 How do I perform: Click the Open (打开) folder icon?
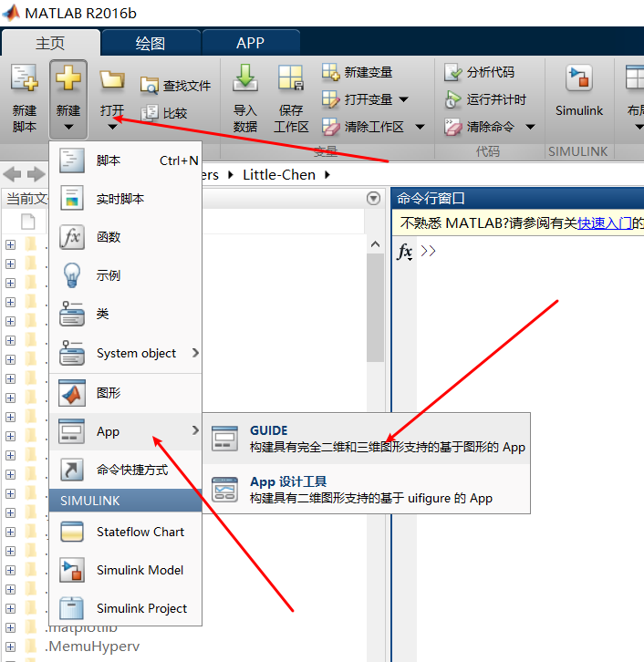click(112, 80)
